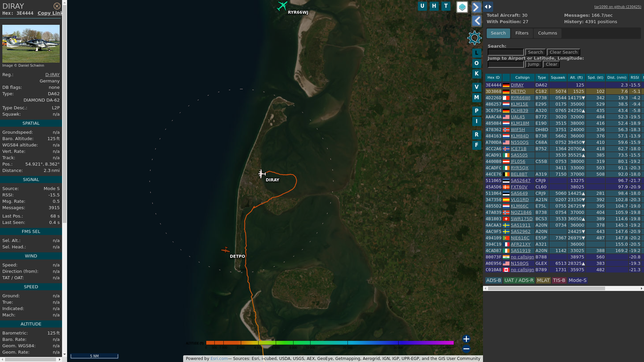
Task: Click left panel scrollbar down arrow
Action: (x=64, y=354)
